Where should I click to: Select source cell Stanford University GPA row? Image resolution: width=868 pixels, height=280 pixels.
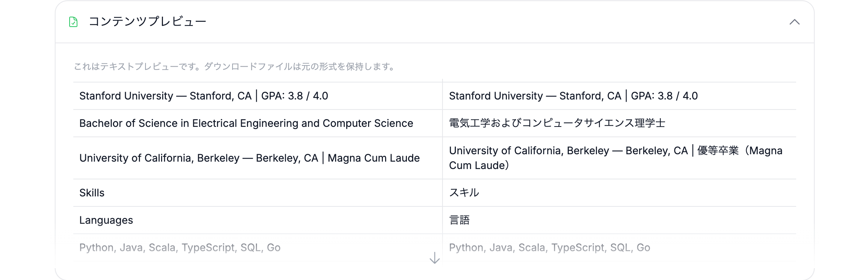click(x=258, y=96)
